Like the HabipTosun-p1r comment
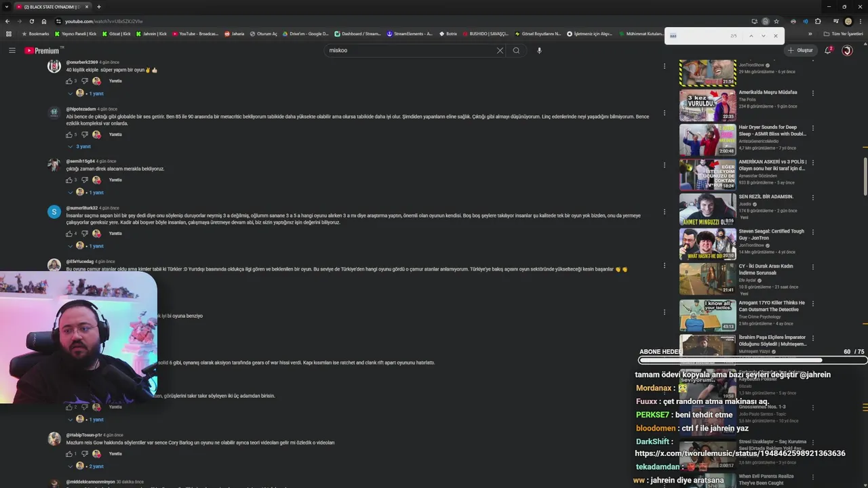 tap(69, 454)
